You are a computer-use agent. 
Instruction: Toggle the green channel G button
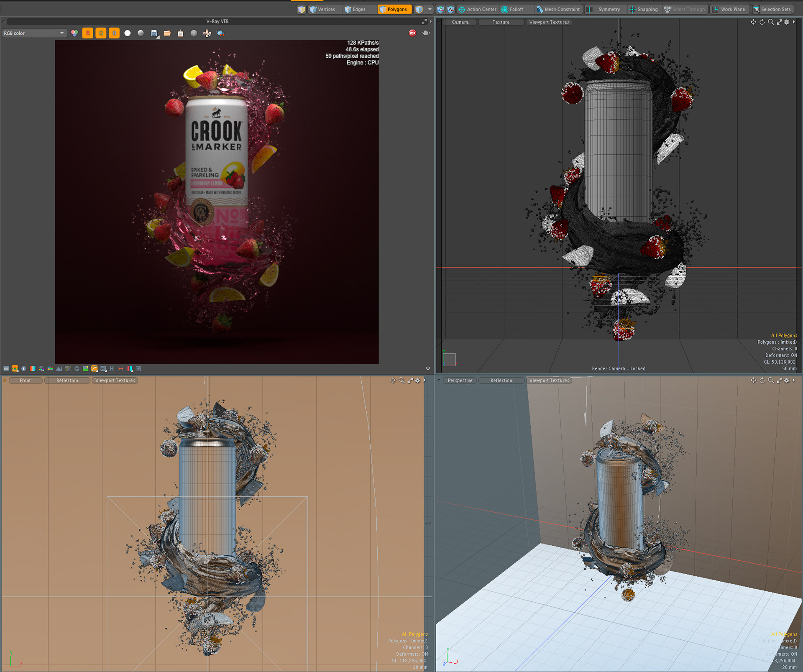pos(101,33)
